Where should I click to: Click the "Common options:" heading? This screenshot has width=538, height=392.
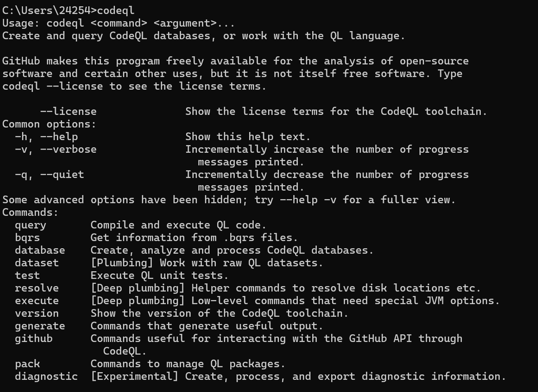49,124
